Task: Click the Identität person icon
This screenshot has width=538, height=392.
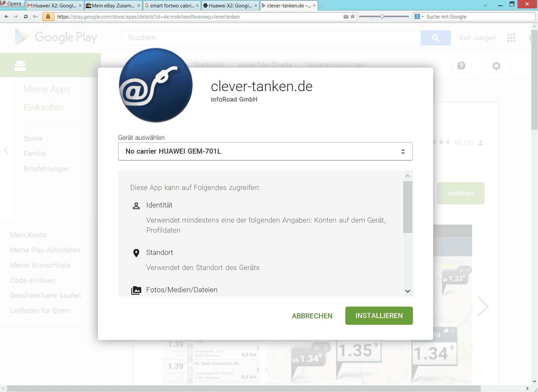Action: click(x=136, y=206)
